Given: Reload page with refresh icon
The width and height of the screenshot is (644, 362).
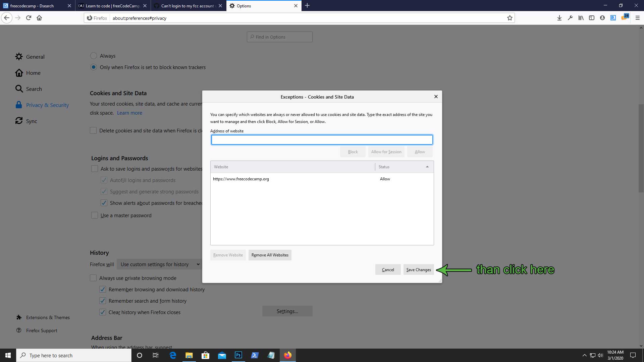Looking at the screenshot, I should 29,18.
